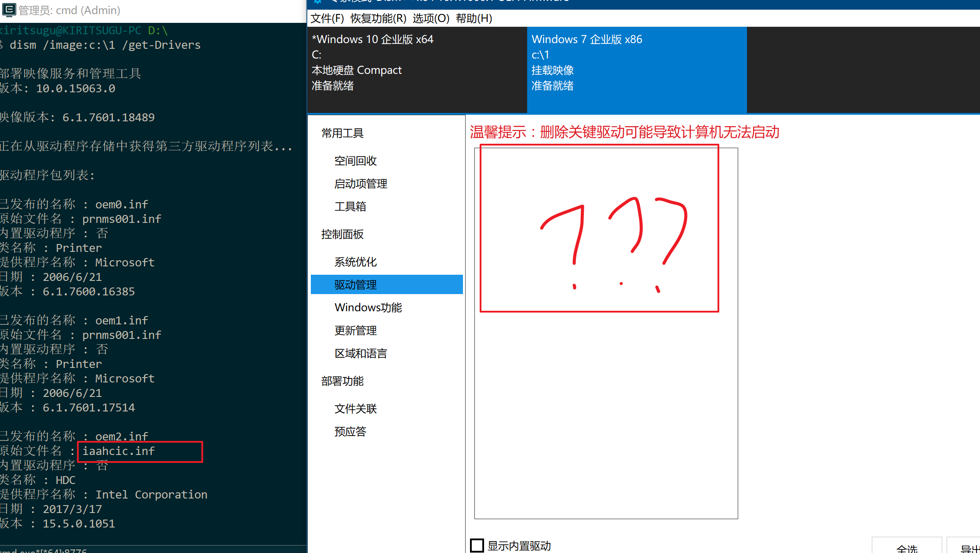Enable 显示内置驱动 built-in drivers checkbox

pos(477,545)
